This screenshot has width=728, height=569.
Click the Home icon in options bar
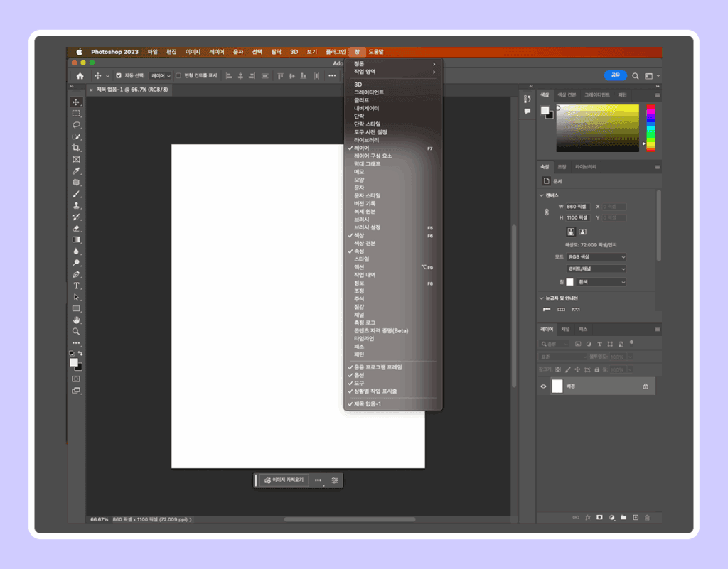(80, 75)
